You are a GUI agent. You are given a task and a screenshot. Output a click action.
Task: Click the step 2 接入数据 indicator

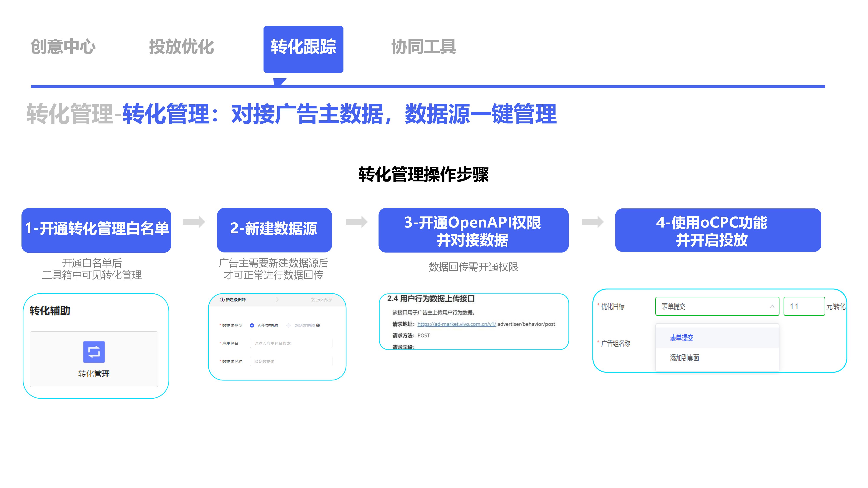click(321, 300)
